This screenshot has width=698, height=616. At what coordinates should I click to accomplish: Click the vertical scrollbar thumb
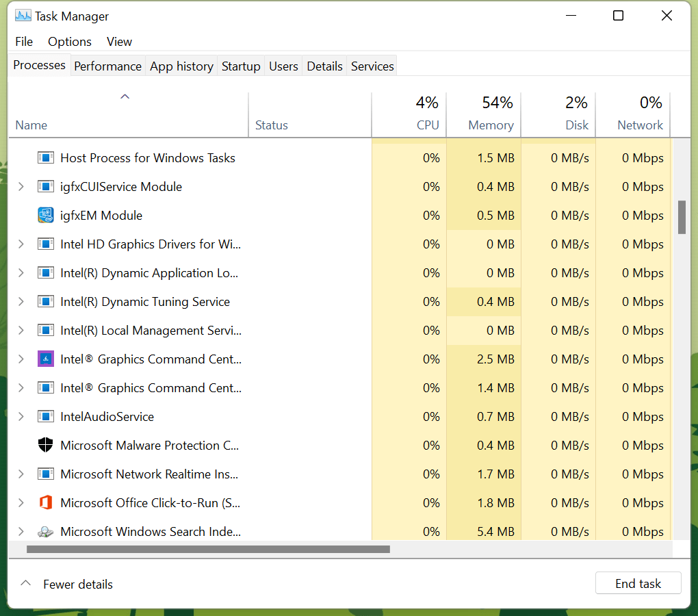click(x=682, y=218)
